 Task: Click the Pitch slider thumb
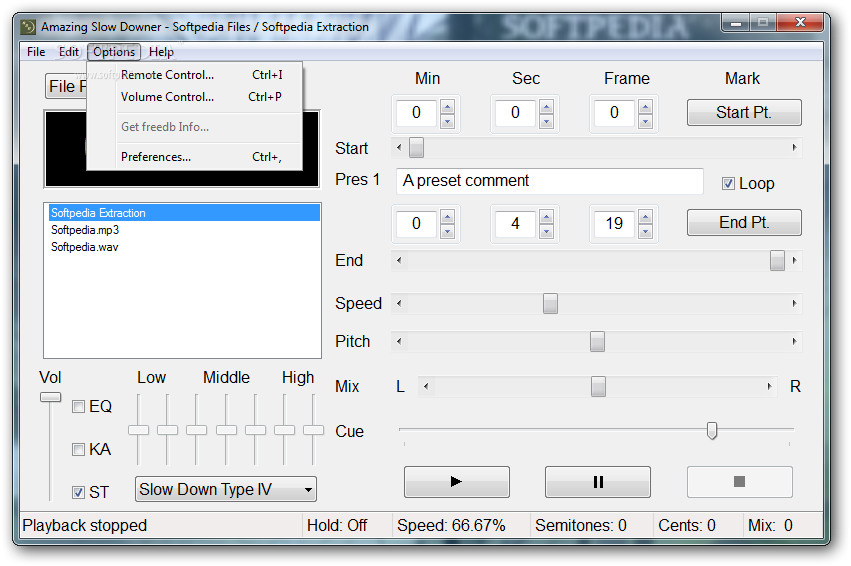point(598,341)
